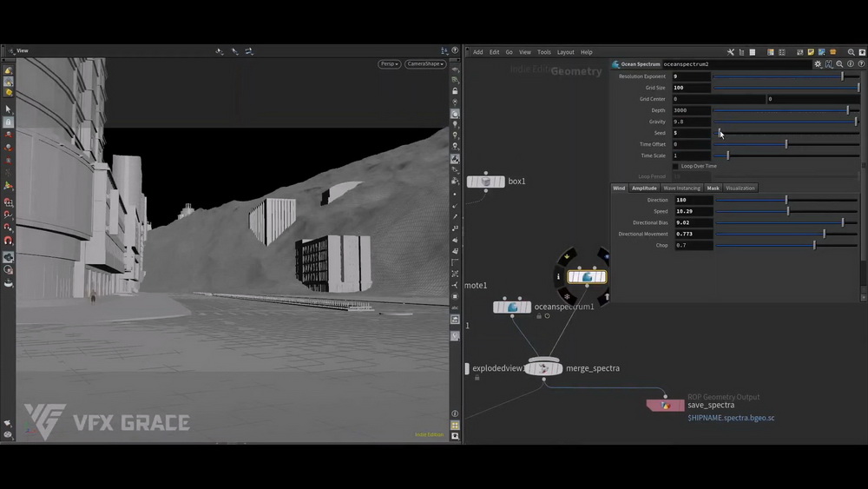Toggle the viewport display lock icon
This screenshot has height=489, width=868.
coord(455,91)
